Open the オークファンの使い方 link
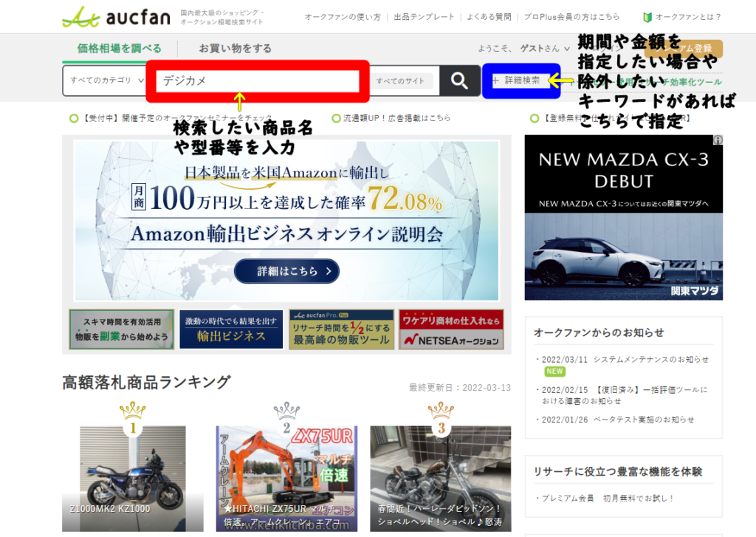The image size is (756, 537). 343,17
